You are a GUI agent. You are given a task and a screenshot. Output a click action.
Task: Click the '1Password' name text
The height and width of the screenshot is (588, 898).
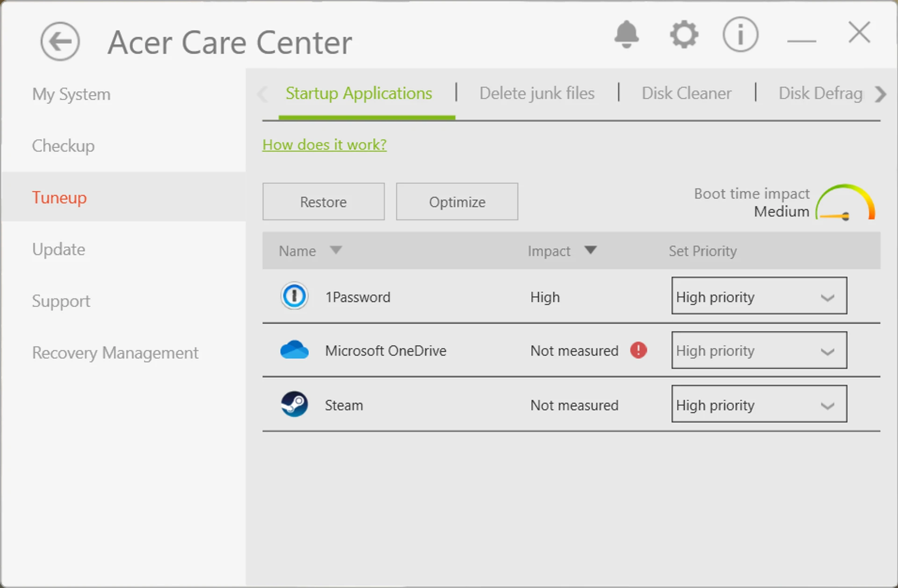[x=358, y=297]
